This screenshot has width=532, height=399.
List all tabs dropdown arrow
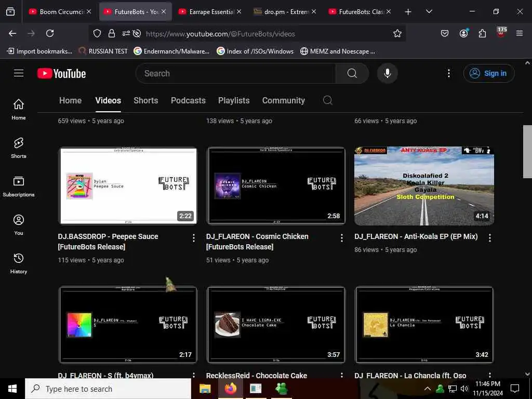point(429,12)
